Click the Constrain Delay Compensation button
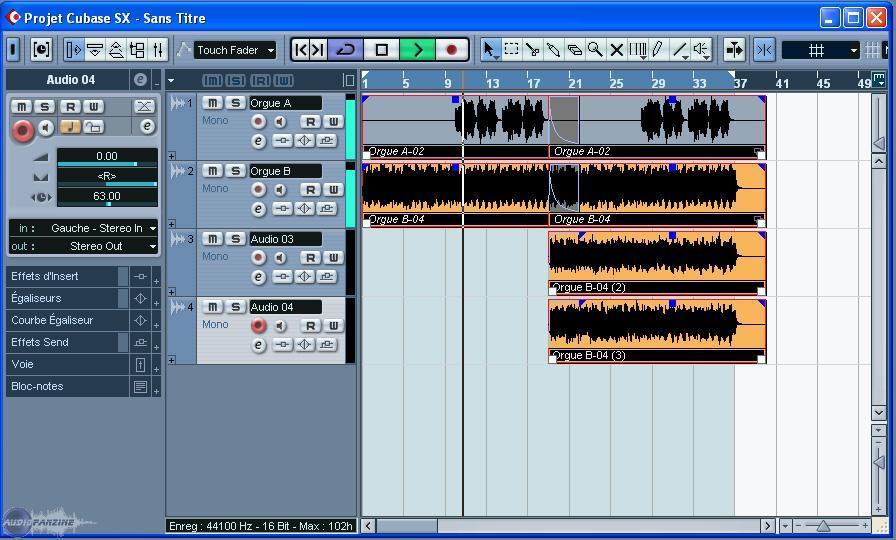 pos(41,50)
